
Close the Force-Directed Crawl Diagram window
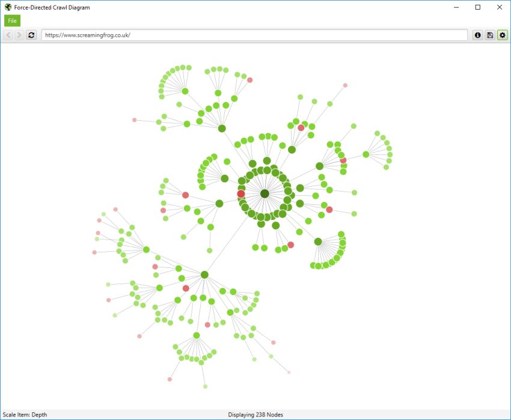[499, 7]
